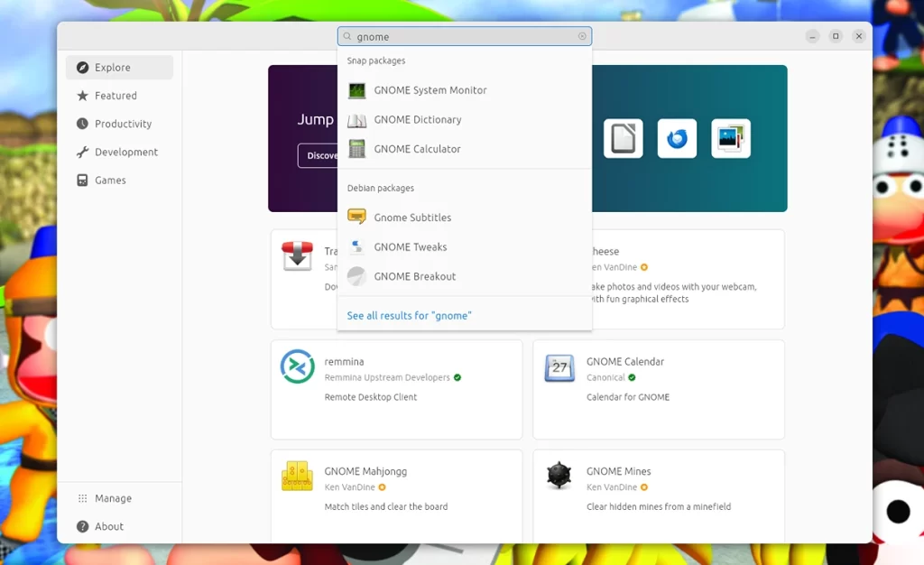Open the Explore section

(x=120, y=67)
